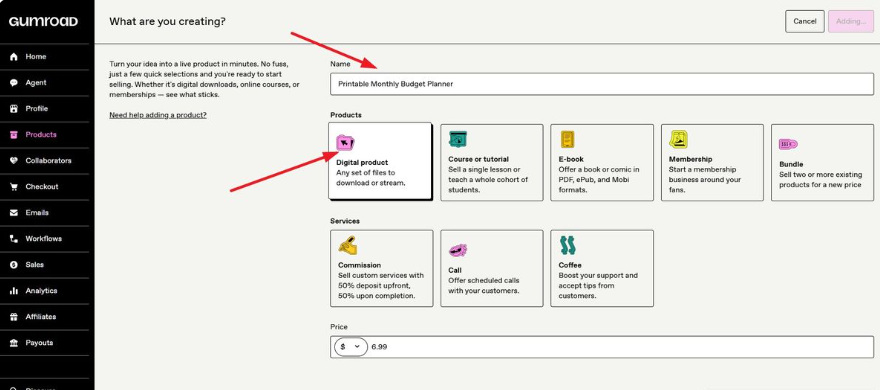880x390 pixels.
Task: Select the E-book product type
Action: point(602,162)
